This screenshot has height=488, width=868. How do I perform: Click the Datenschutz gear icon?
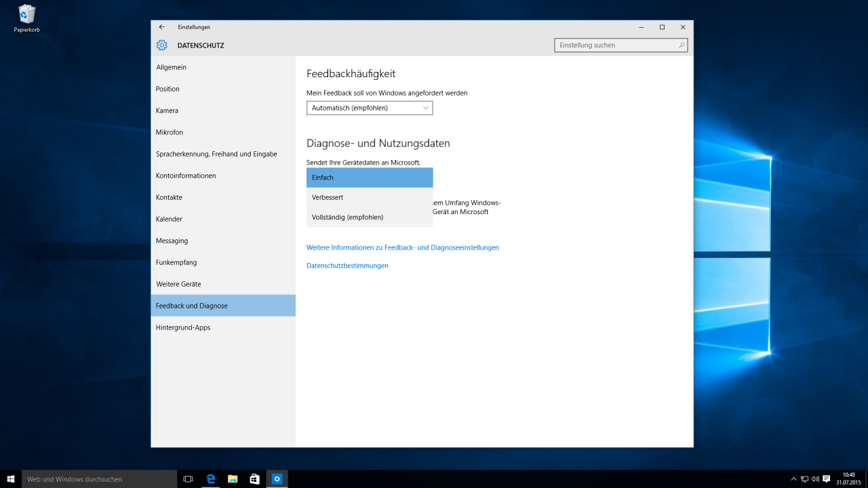pos(161,45)
